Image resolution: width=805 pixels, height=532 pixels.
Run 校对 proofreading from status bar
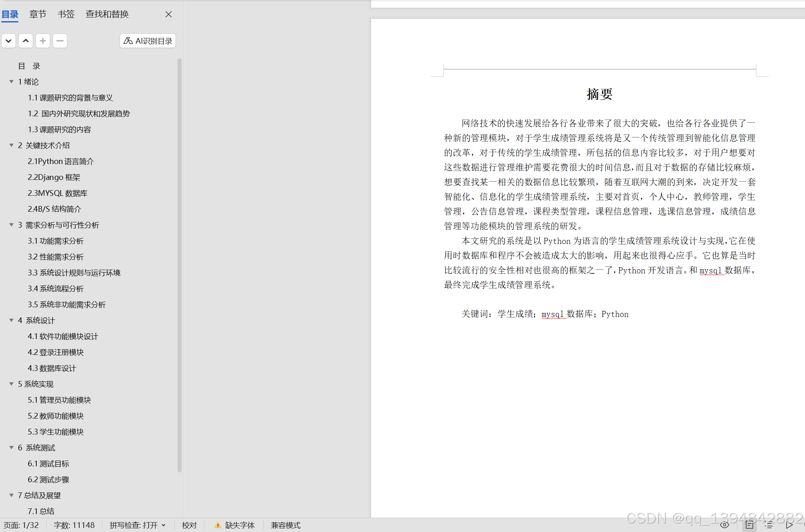coord(189,525)
